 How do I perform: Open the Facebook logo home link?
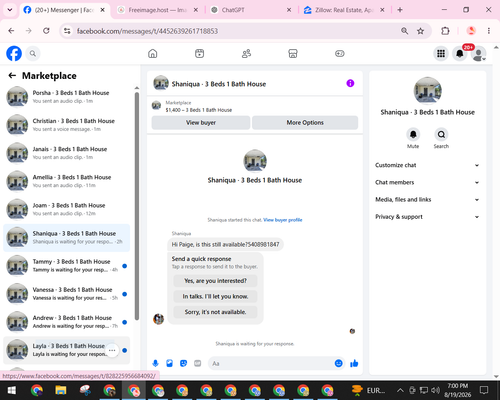click(x=14, y=53)
